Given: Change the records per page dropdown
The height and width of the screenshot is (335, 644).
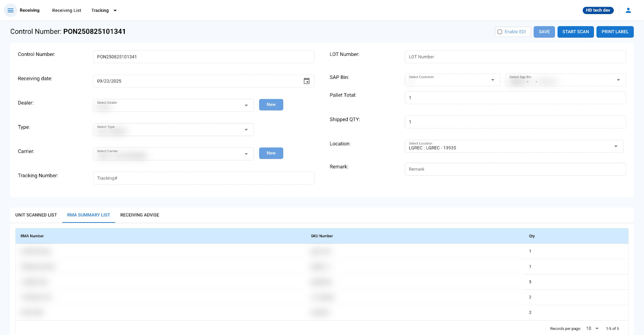Looking at the screenshot, I should click(592, 329).
